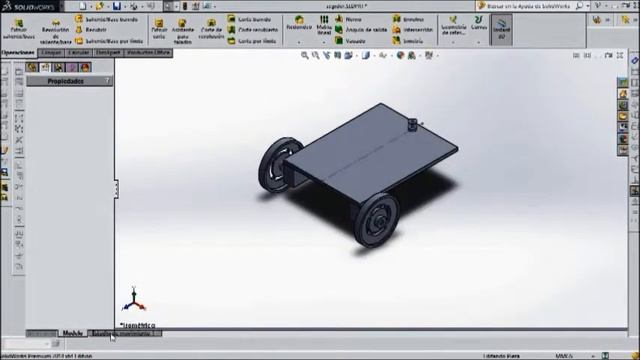Switch to Productos Office tab
Viewport: 640px width, 360px height.
[x=148, y=53]
